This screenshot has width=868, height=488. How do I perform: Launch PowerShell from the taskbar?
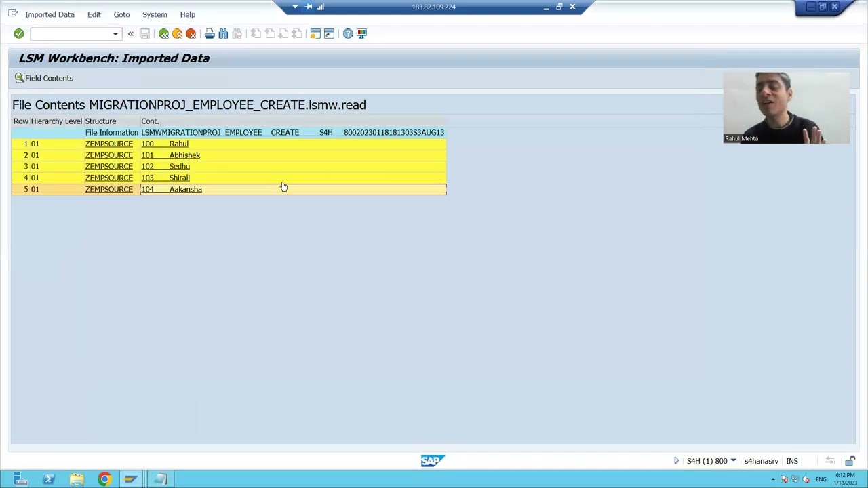click(49, 479)
